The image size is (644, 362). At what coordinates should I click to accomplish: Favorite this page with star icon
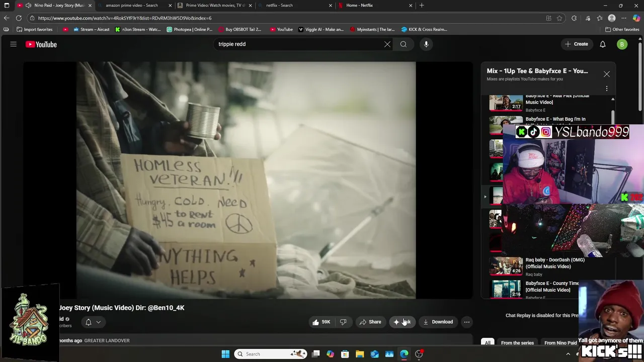559,18
